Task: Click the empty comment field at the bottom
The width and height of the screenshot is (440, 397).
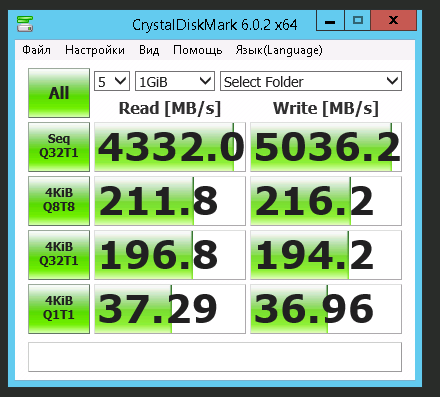Action: coord(215,357)
